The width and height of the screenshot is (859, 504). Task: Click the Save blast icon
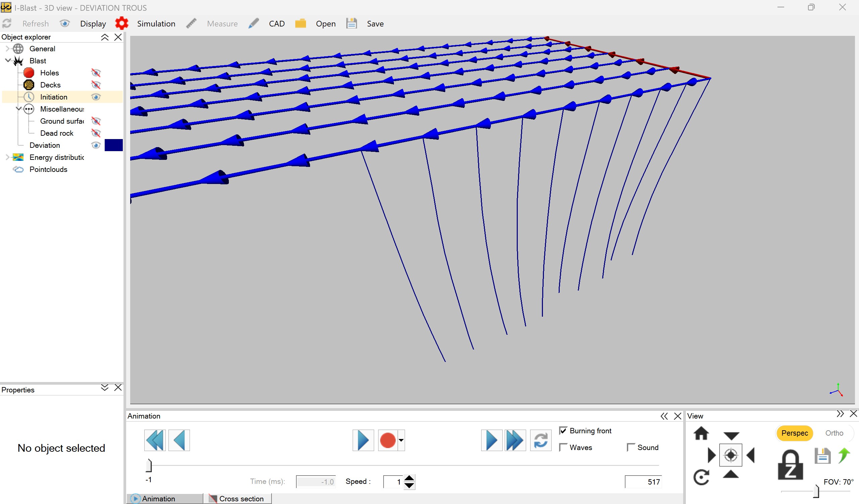pos(351,23)
